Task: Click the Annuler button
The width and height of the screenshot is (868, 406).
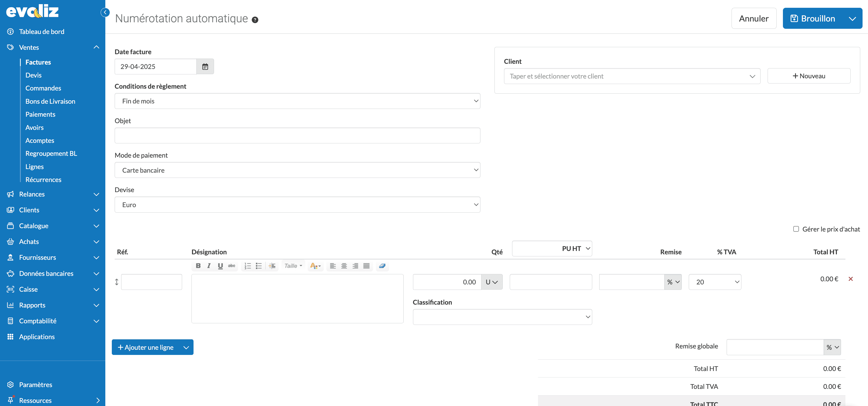Action: pos(754,18)
